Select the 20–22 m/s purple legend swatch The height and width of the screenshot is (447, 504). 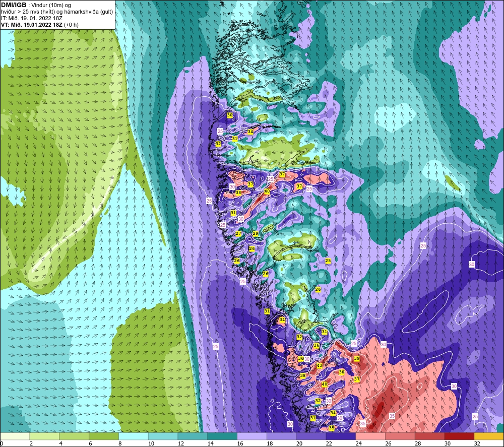311,436
